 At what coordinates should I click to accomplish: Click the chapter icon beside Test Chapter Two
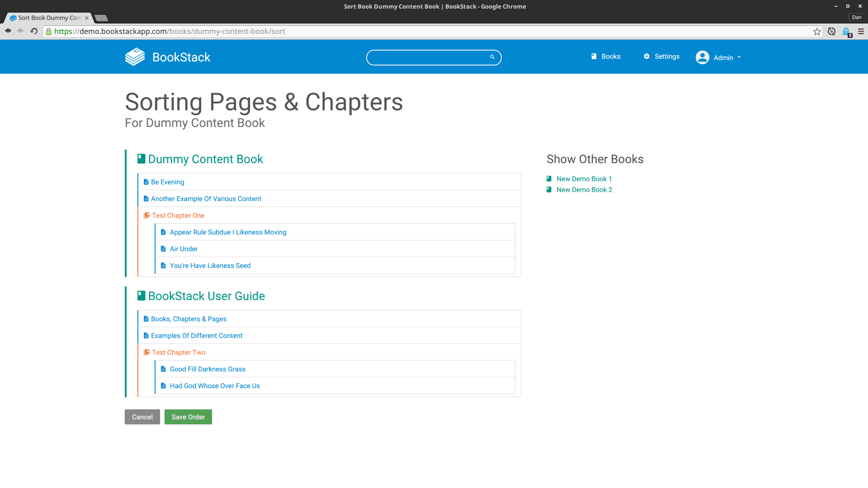146,352
